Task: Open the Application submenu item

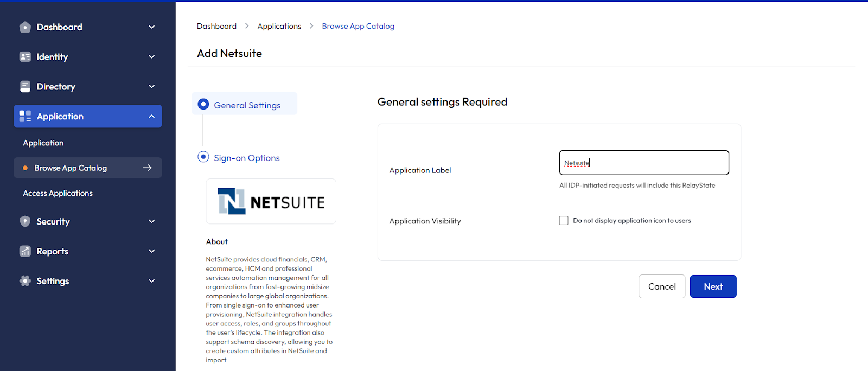Action: point(43,143)
